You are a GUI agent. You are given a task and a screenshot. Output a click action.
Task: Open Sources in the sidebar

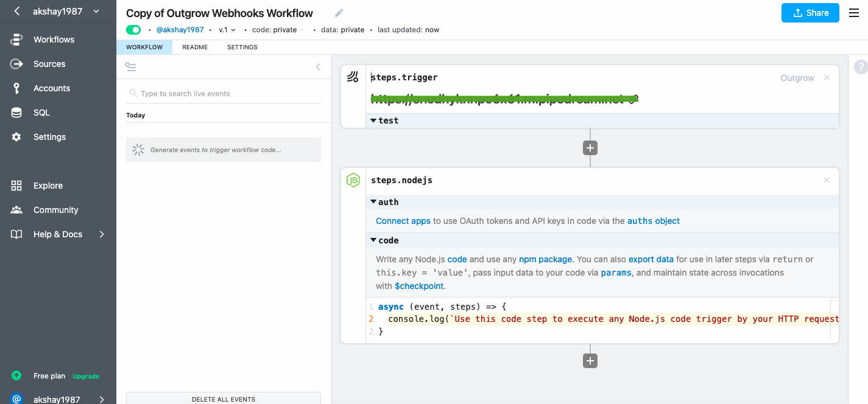point(49,64)
